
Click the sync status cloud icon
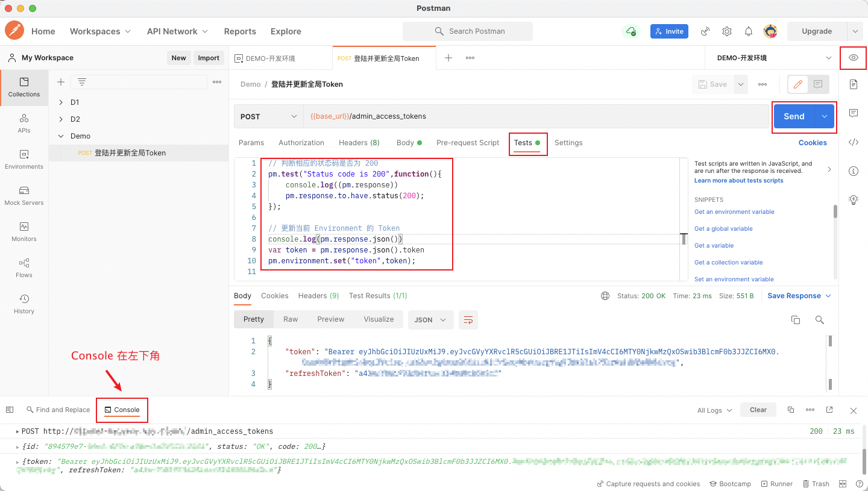click(x=631, y=31)
